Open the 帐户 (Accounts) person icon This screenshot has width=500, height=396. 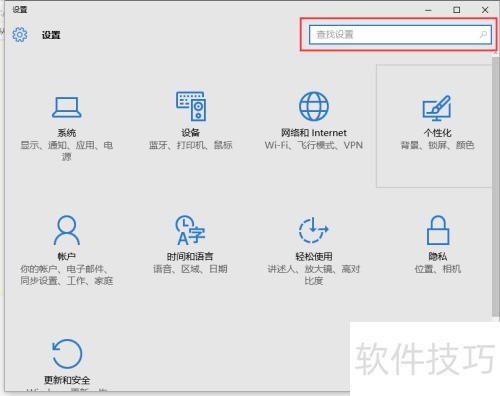[67, 230]
